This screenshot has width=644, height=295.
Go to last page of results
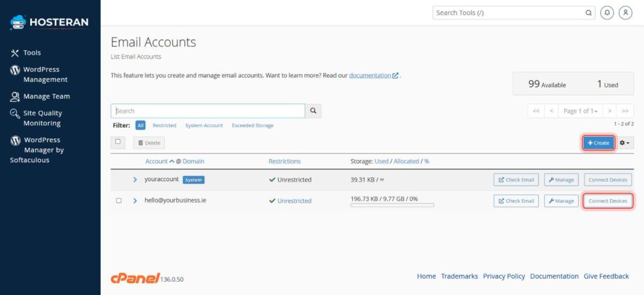[x=625, y=111]
